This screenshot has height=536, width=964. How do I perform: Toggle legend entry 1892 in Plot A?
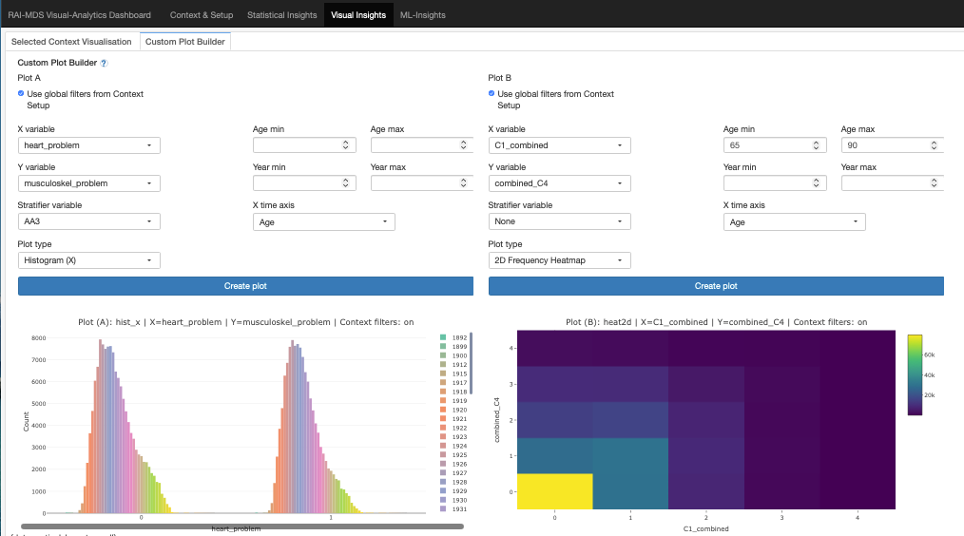tap(454, 337)
